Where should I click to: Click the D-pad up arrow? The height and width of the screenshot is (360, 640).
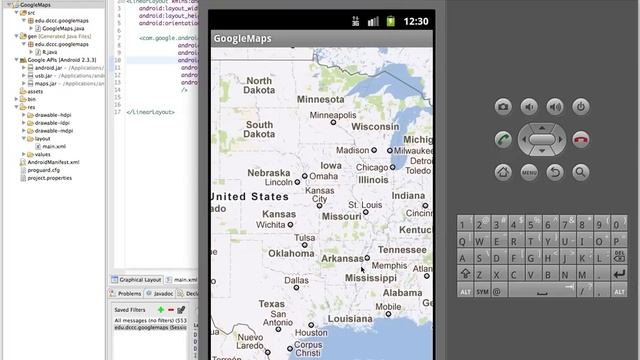click(x=542, y=128)
